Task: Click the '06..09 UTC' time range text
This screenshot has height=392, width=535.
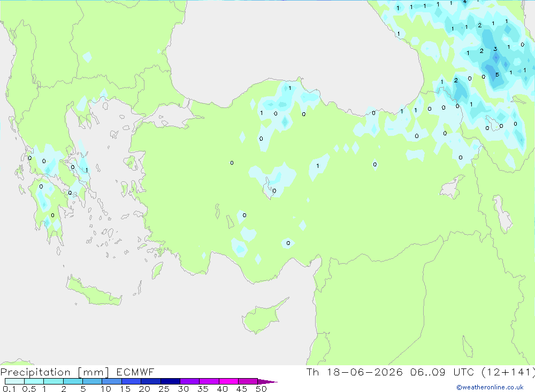Action: (x=442, y=372)
